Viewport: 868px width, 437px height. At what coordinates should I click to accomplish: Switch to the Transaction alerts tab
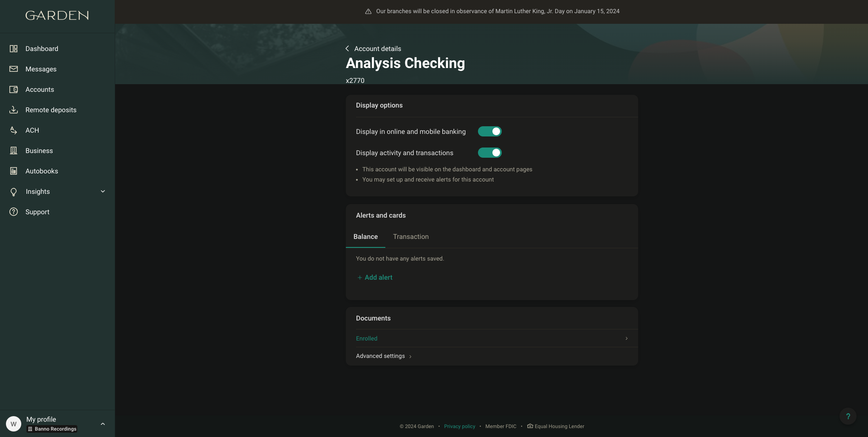pyautogui.click(x=410, y=237)
